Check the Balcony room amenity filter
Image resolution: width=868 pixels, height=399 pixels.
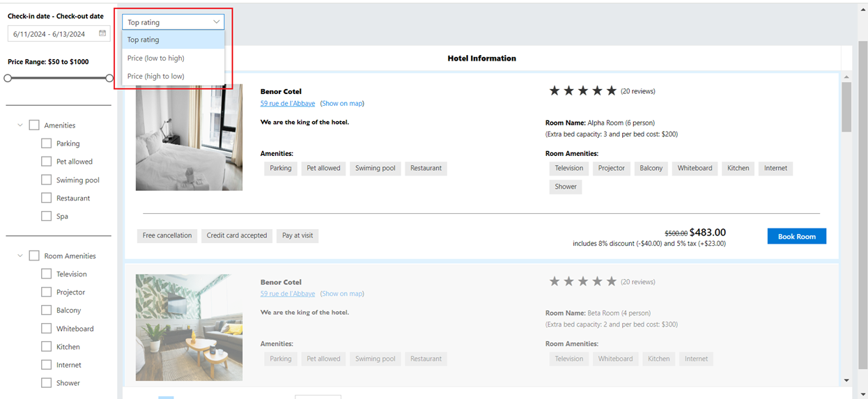coord(47,311)
